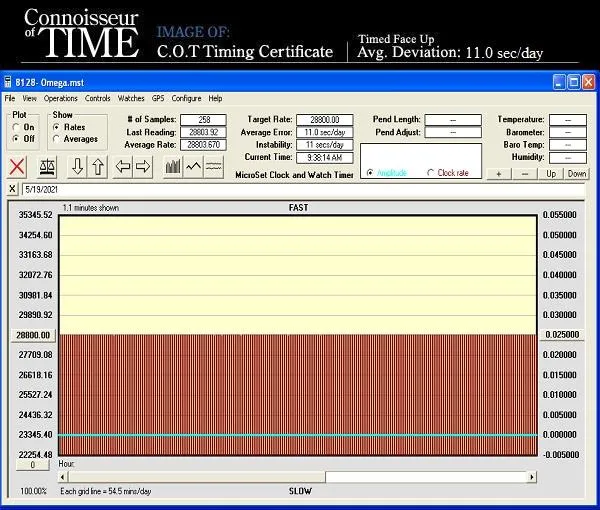600x510 pixels.
Task: Open the Operations menu
Action: click(x=60, y=98)
